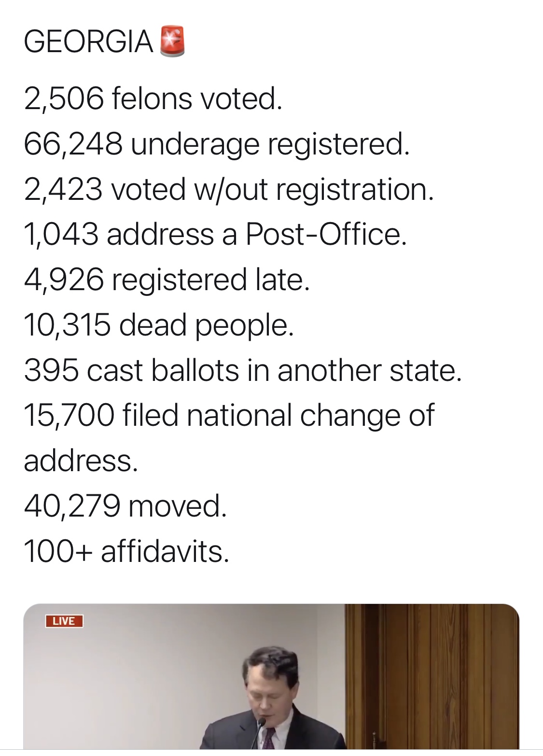Click the "40,279 moved" line
Screen dimensions: 543x756
coord(125,506)
